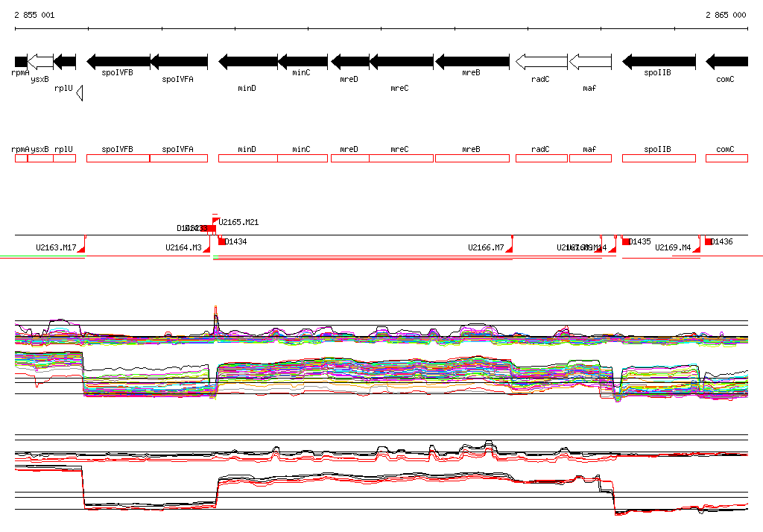This screenshot has height=532, width=763.
Task: Click the end coordinate 2 865 000
Action: coord(726,15)
